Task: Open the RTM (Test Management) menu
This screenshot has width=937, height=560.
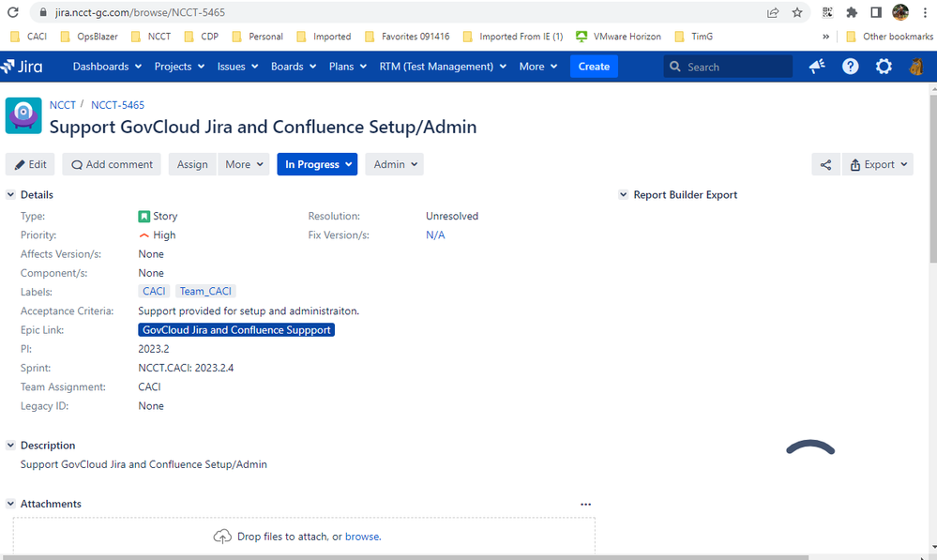Action: (x=443, y=67)
